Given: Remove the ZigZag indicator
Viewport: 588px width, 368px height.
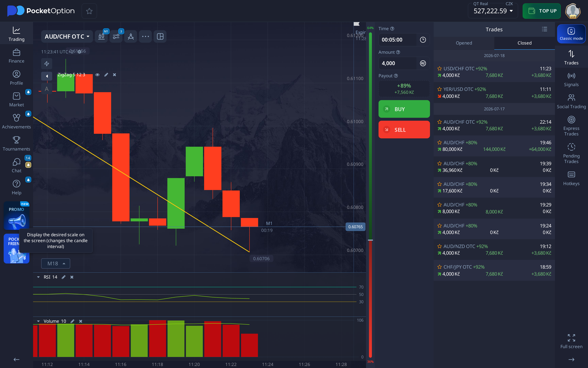Looking at the screenshot, I should (x=114, y=75).
